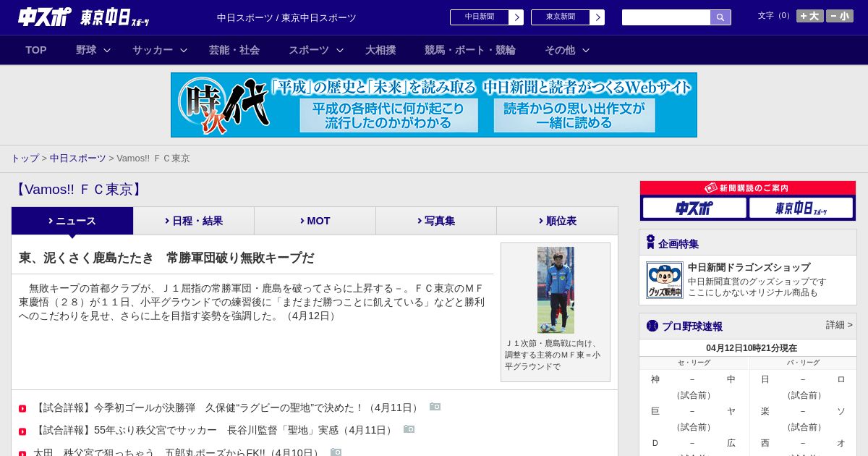Switch to 順位表 tab
Viewport: 868px width, 456px height.
pyautogui.click(x=557, y=221)
